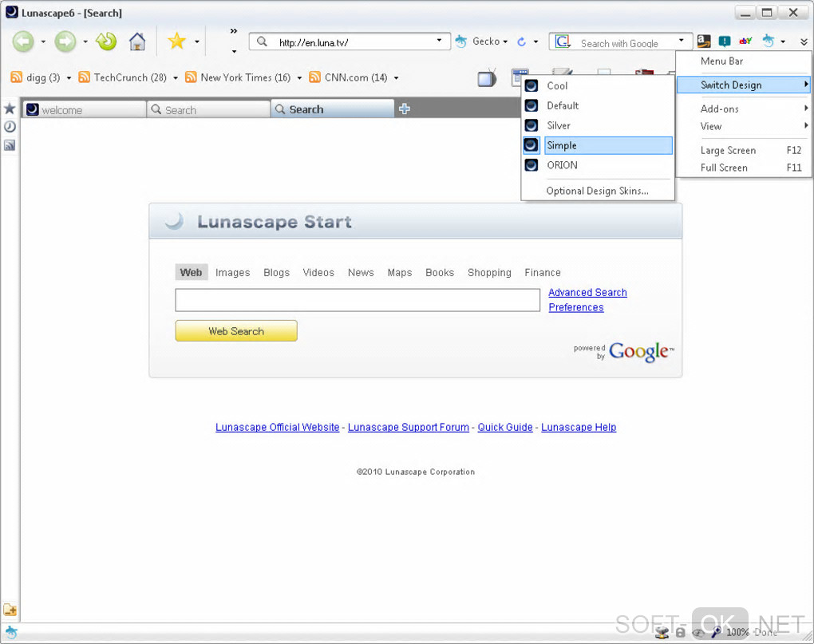
Task: Click the network connection status icon
Action: click(x=662, y=632)
